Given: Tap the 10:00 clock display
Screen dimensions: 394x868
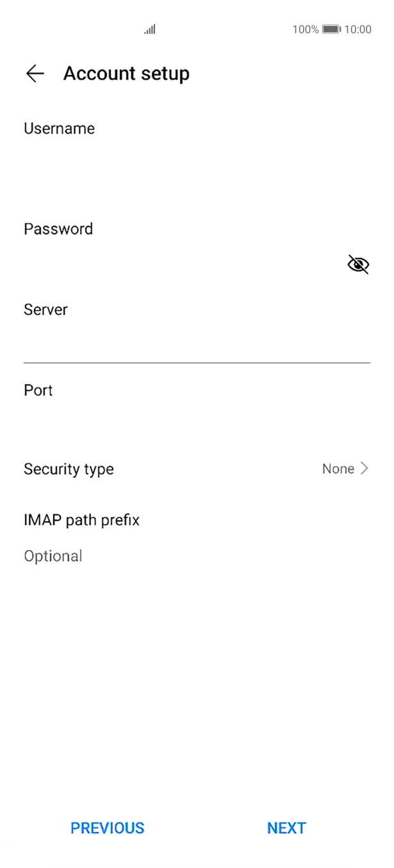Looking at the screenshot, I should pyautogui.click(x=359, y=29).
